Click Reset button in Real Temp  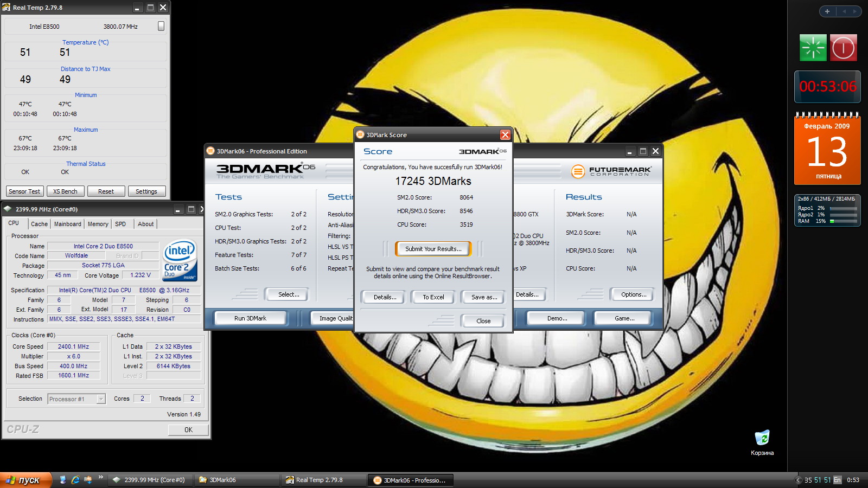pos(106,191)
